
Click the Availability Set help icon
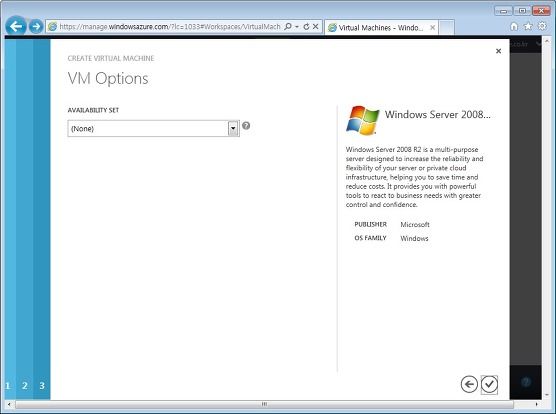[x=246, y=125]
